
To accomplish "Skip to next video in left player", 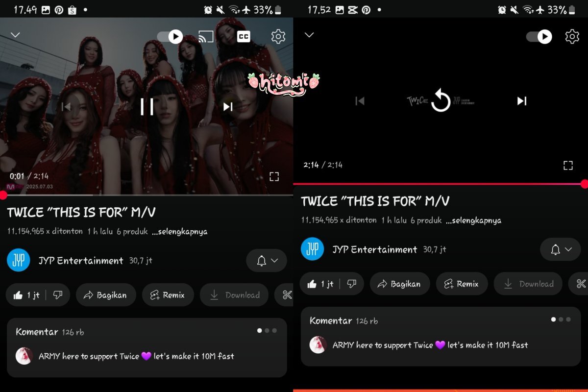I will coord(228,106).
